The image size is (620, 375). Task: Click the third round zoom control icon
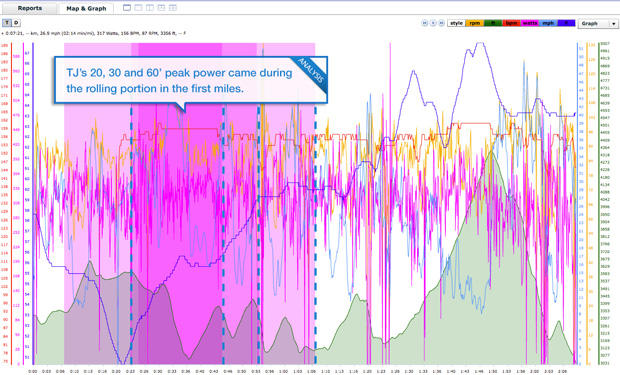click(441, 23)
